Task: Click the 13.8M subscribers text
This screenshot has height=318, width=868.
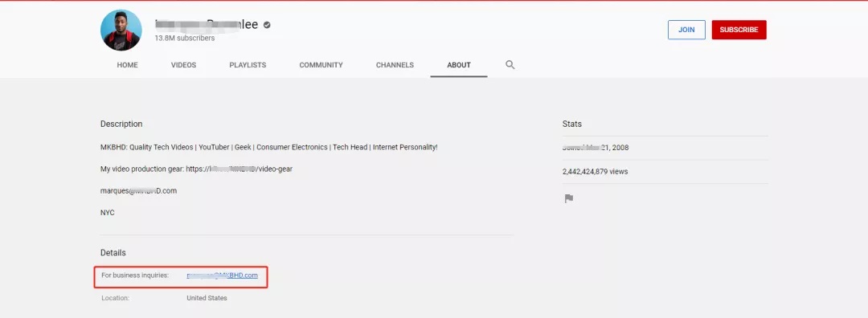Action: point(185,39)
